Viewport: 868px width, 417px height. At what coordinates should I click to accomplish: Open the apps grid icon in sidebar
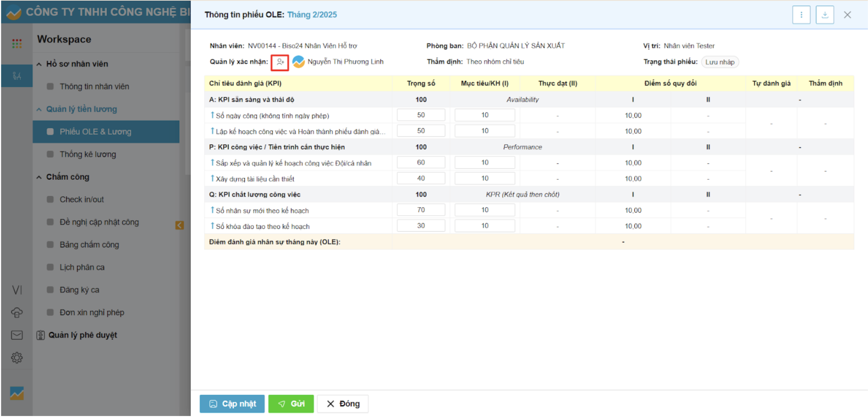point(16,43)
